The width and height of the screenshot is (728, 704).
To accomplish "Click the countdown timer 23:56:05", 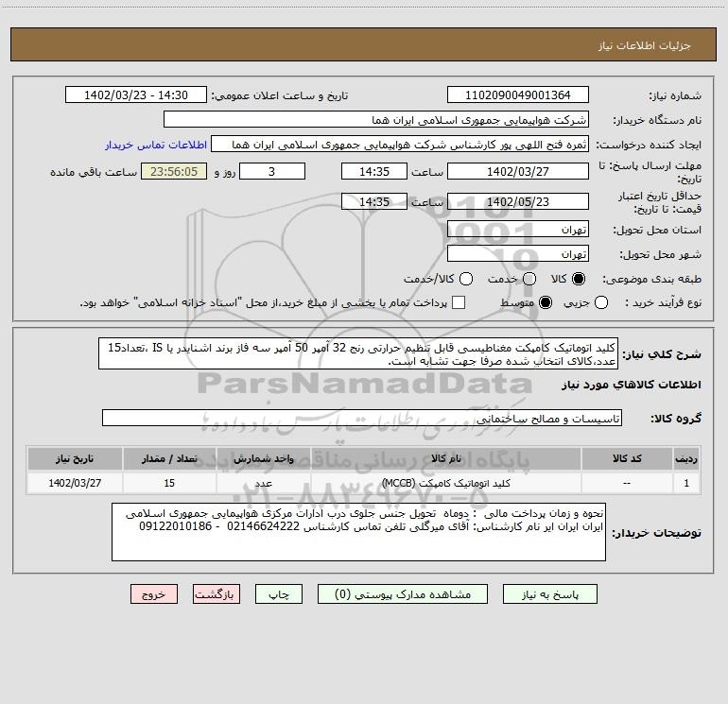I will click(174, 171).
